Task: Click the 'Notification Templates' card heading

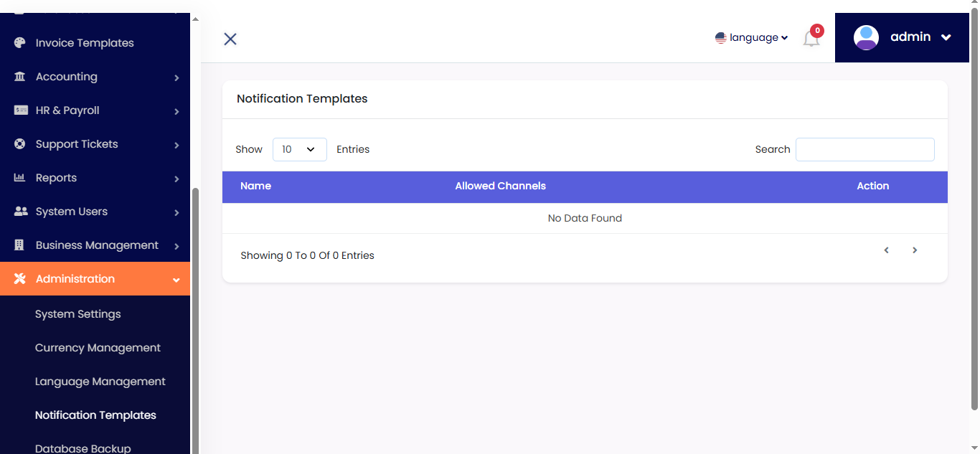Action: click(x=302, y=99)
